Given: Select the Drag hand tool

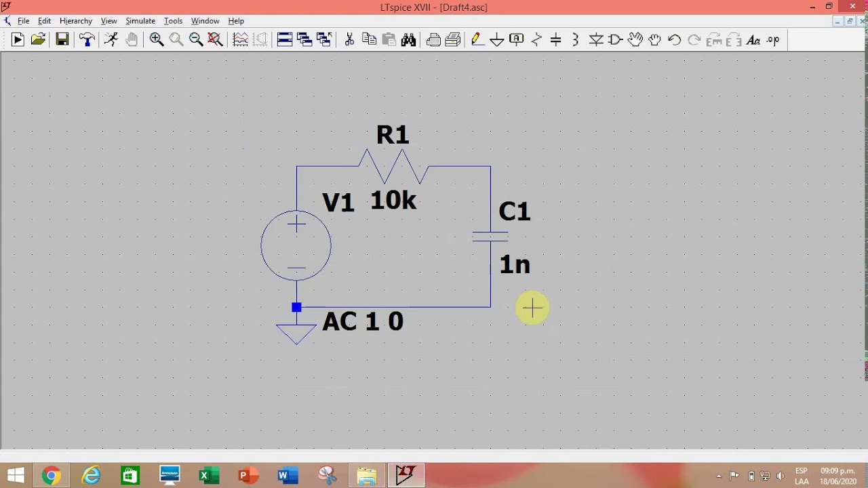Looking at the screenshot, I should click(x=655, y=40).
